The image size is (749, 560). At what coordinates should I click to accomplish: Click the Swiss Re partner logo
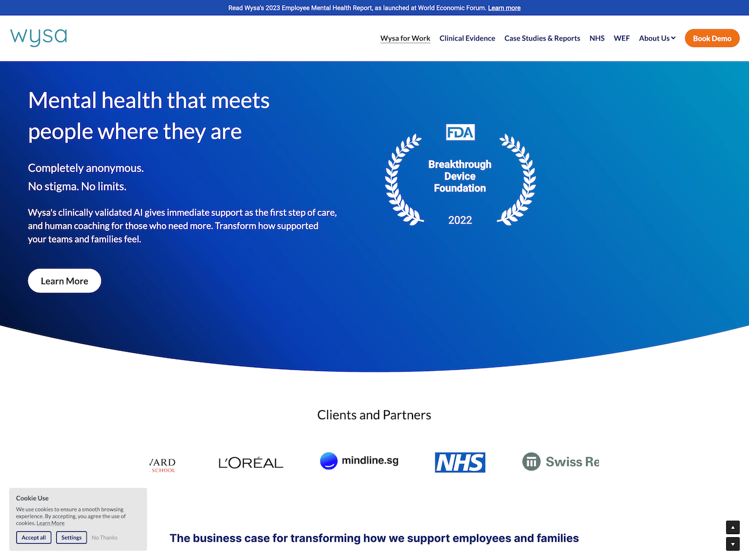tap(561, 462)
